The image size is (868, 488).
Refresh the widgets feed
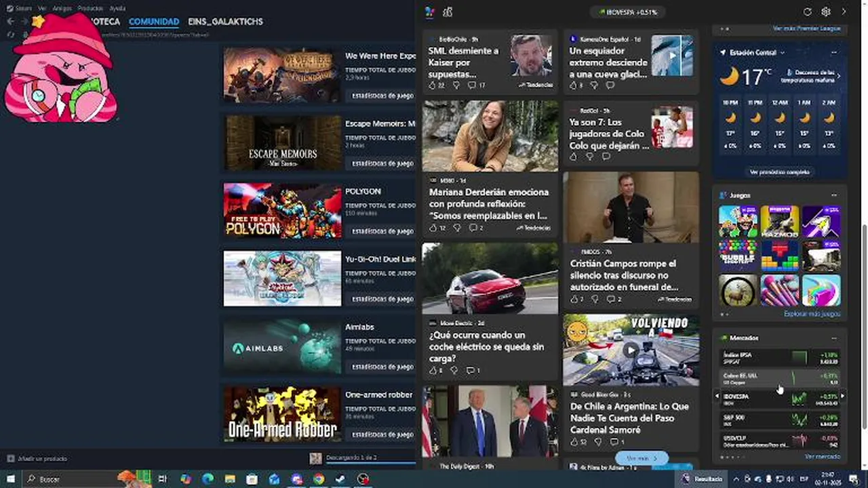click(808, 12)
